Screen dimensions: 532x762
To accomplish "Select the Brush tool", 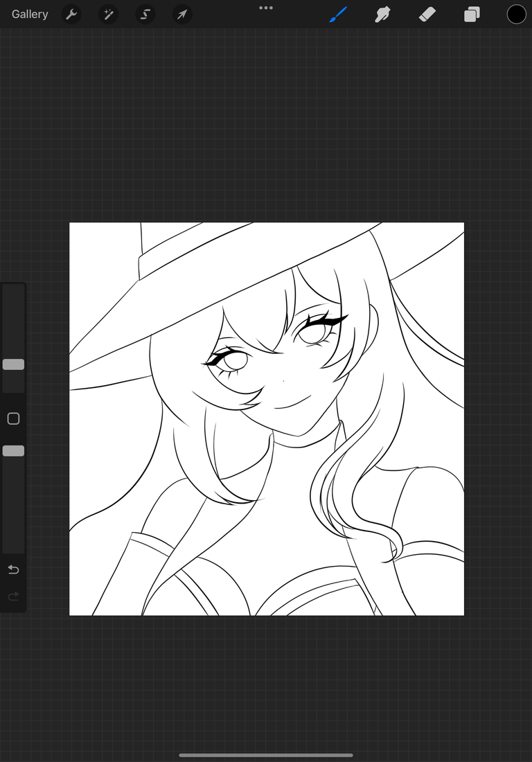I will coord(338,15).
